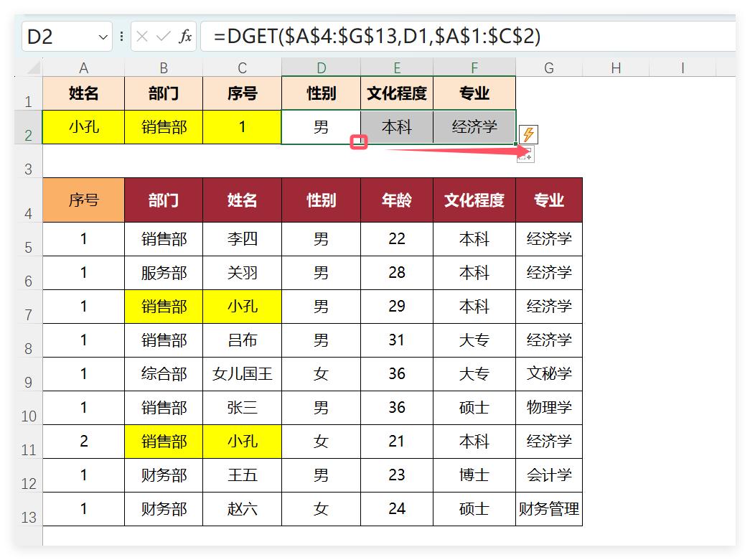Image resolution: width=750 pixels, height=560 pixels.
Task: Select column E header
Action: [396, 68]
